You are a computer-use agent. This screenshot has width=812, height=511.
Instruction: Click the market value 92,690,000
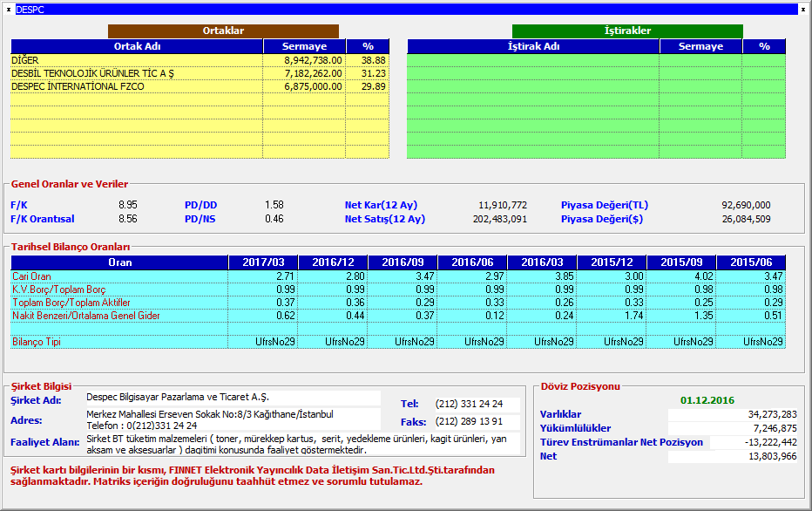click(747, 205)
